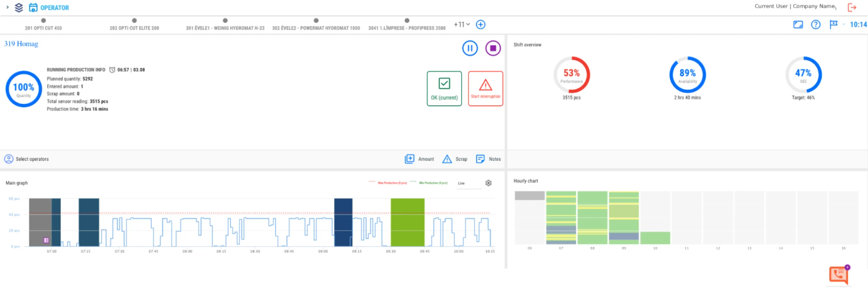The height and width of the screenshot is (299, 868).
Task: Click the Target: 46% label
Action: click(x=804, y=98)
